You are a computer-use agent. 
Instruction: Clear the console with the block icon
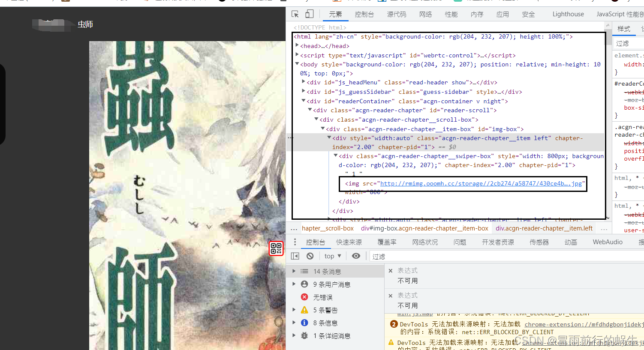point(310,256)
